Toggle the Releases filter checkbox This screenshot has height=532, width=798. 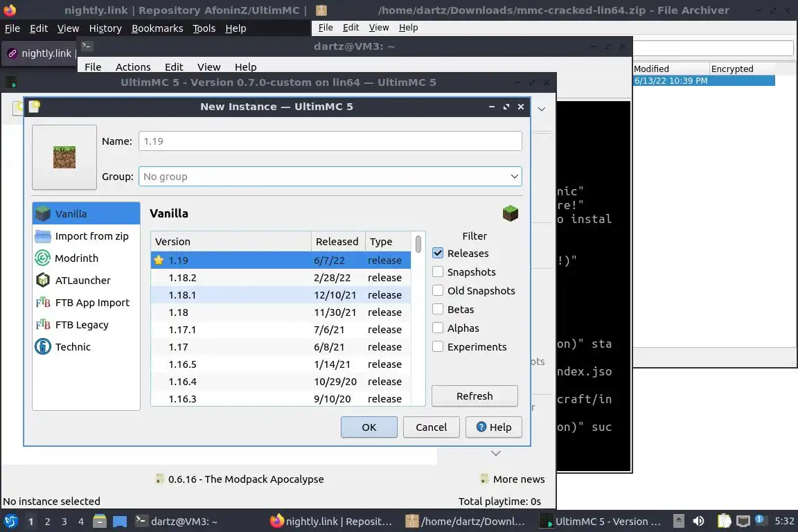point(438,254)
